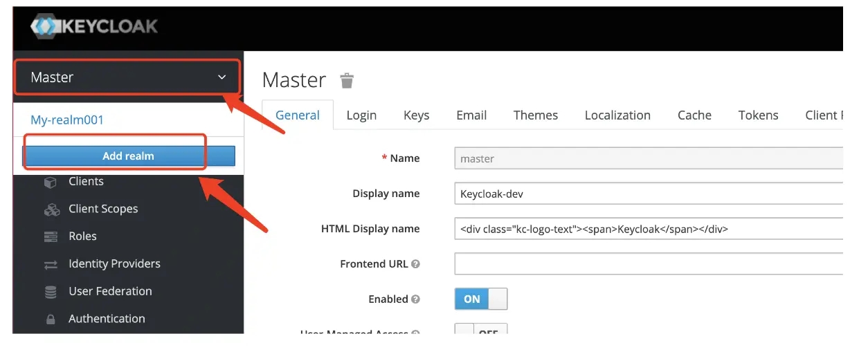Viewport: 868px width, 354px height.
Task: Select the My-realm001 realm link
Action: [x=67, y=120]
